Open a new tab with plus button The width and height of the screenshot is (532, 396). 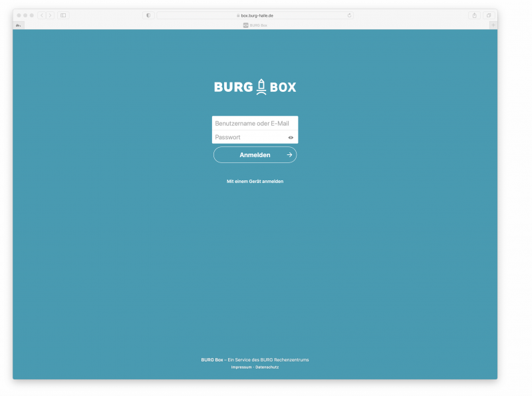[x=493, y=25]
